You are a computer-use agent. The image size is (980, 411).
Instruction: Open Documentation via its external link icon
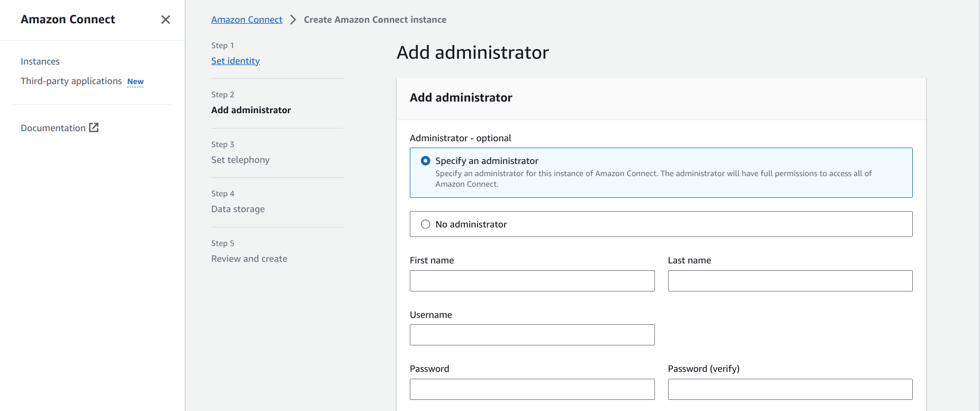(94, 127)
